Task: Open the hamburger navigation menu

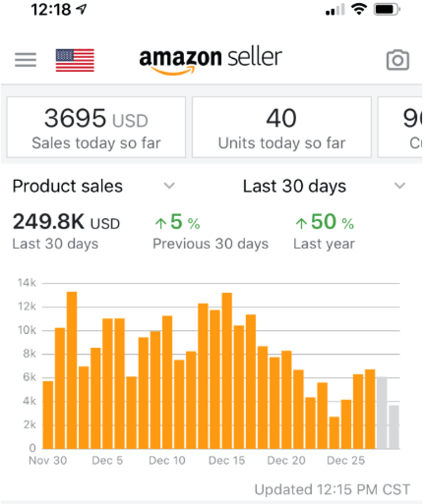Action: (x=26, y=60)
